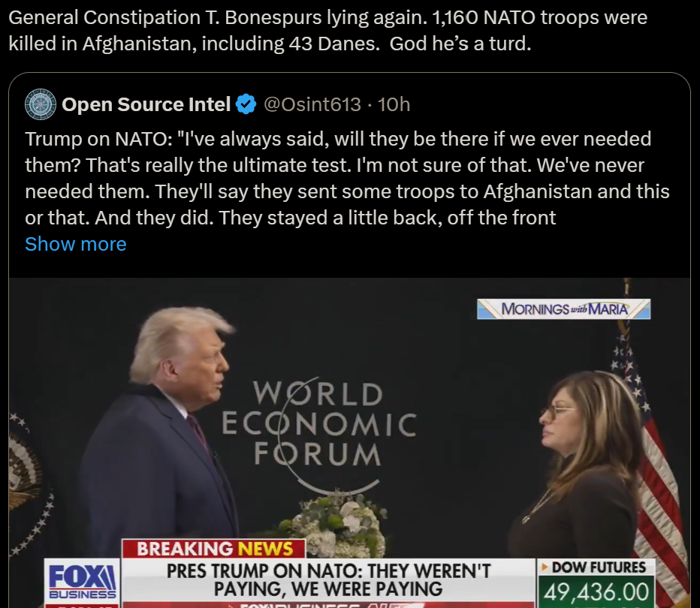Play the embedded Fox Business video

[349, 443]
